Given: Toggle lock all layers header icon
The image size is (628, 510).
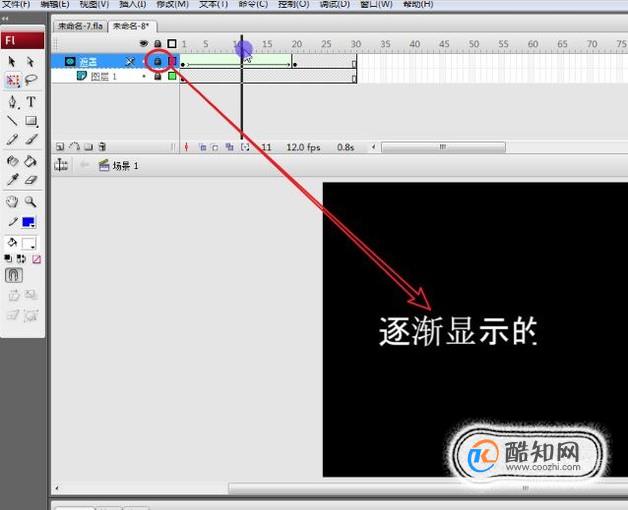Looking at the screenshot, I should (158, 43).
